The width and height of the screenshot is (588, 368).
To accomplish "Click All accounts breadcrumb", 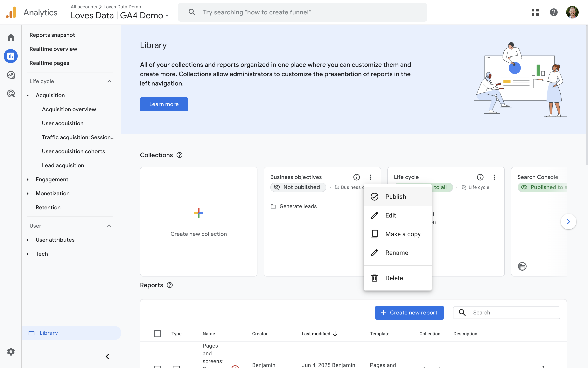I will point(84,7).
